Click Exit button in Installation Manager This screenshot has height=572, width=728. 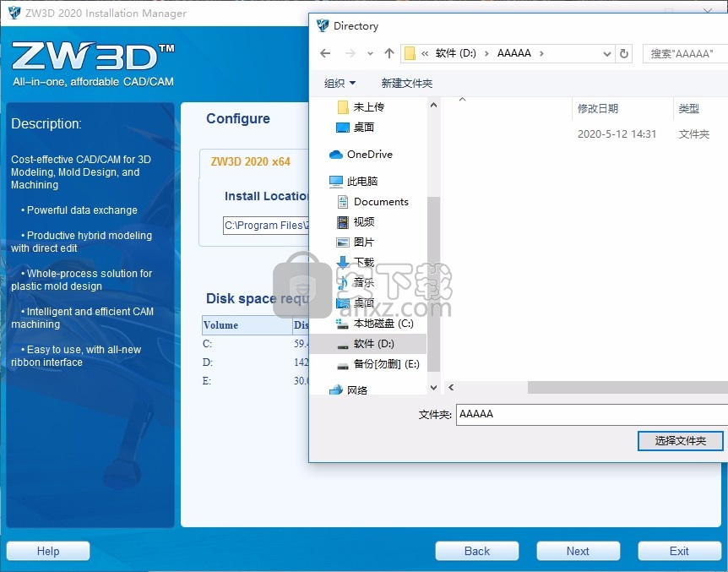679,551
